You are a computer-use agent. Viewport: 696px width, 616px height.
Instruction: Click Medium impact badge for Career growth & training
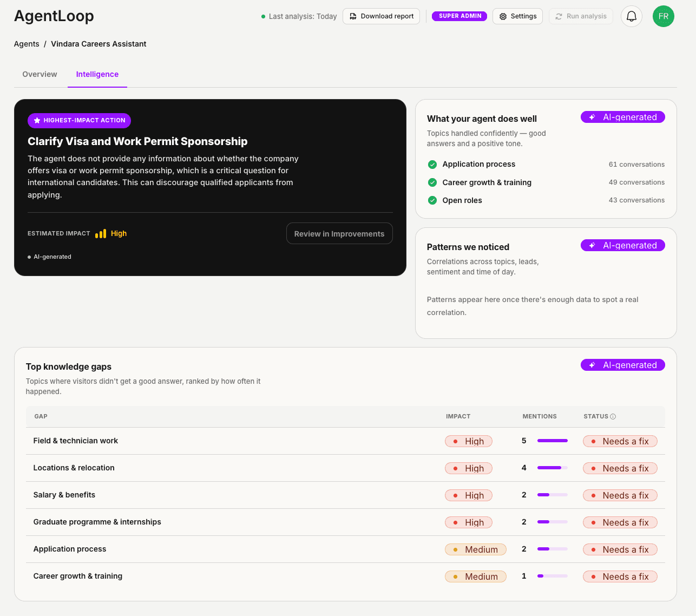click(476, 576)
